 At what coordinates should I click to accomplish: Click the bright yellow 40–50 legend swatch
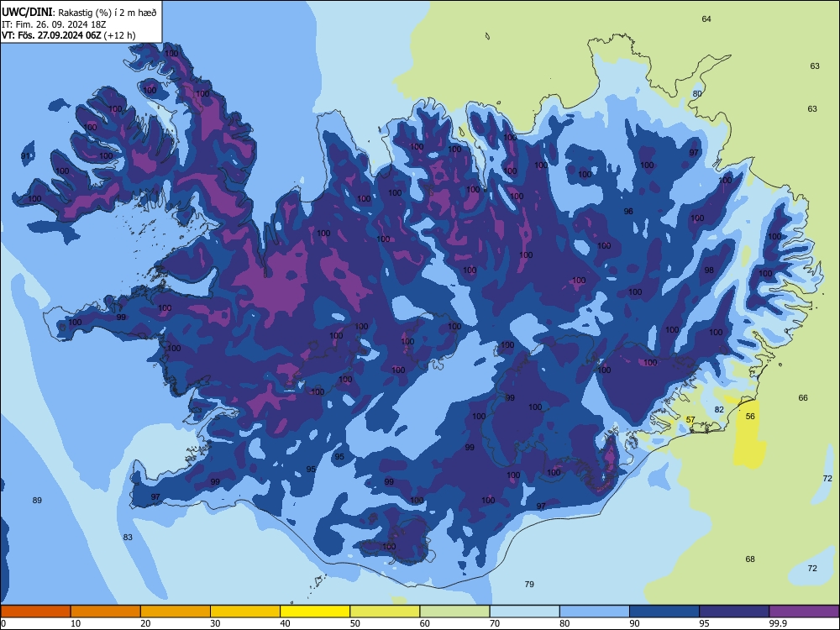coord(315,612)
